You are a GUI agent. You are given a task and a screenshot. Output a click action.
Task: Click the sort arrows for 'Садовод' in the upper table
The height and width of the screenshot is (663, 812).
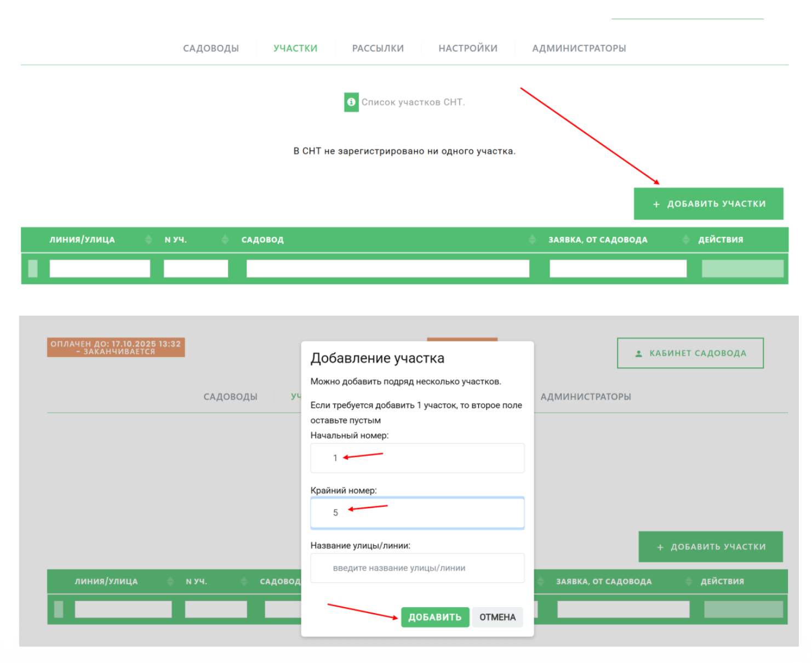[x=531, y=239]
